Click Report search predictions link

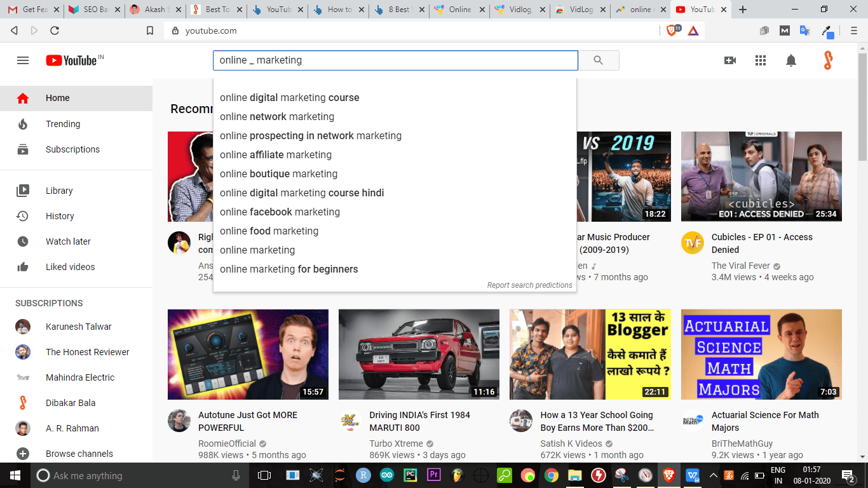coord(529,285)
